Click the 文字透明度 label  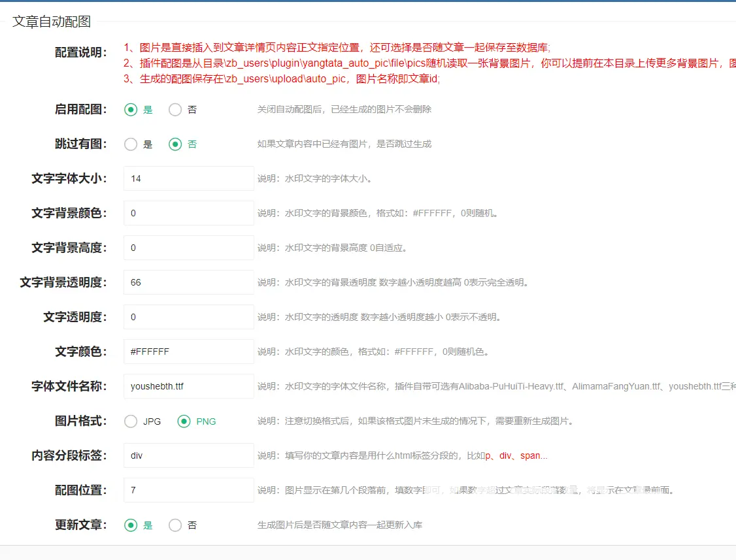(x=75, y=318)
